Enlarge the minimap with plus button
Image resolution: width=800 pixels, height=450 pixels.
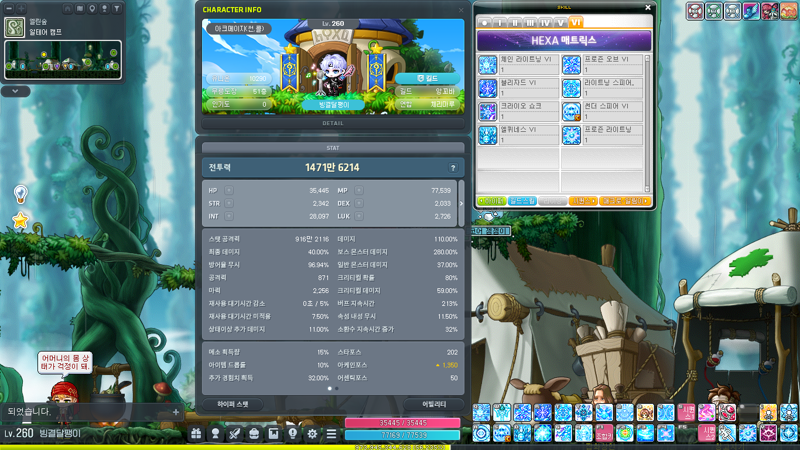tap(21, 8)
